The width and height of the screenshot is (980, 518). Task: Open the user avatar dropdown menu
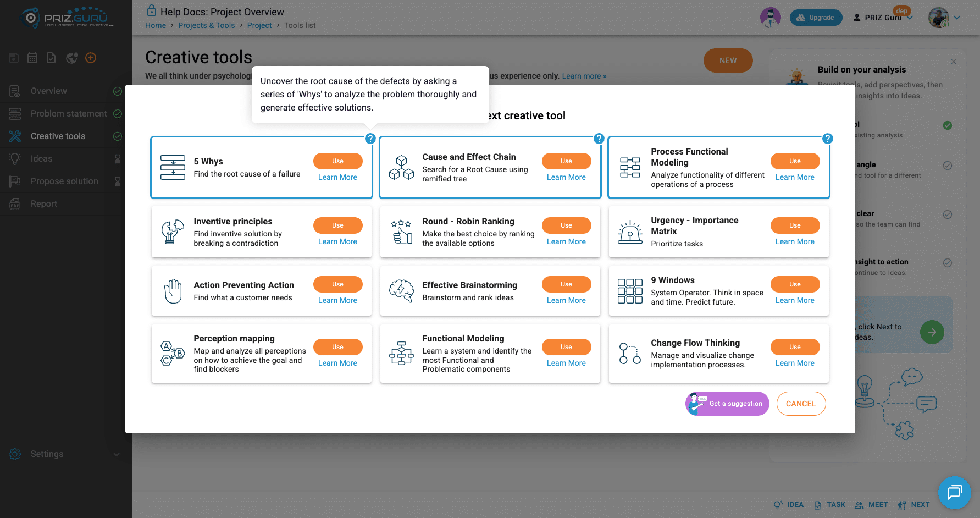pyautogui.click(x=945, y=18)
